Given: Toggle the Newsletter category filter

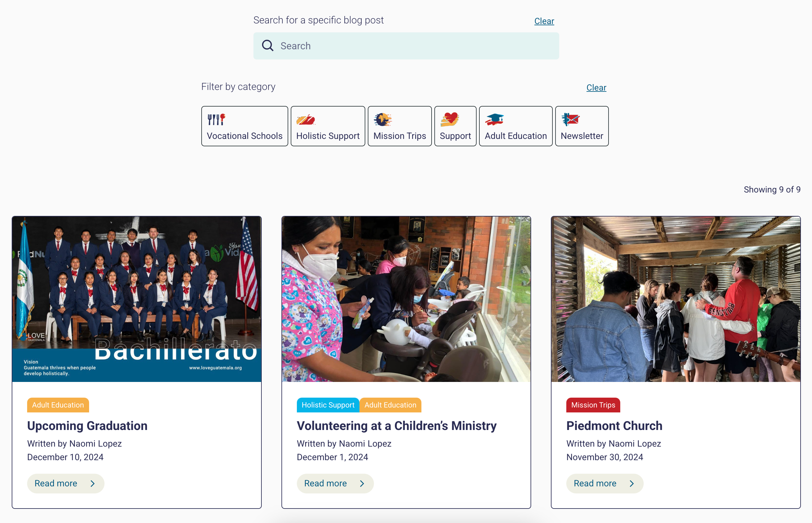Looking at the screenshot, I should (x=581, y=126).
